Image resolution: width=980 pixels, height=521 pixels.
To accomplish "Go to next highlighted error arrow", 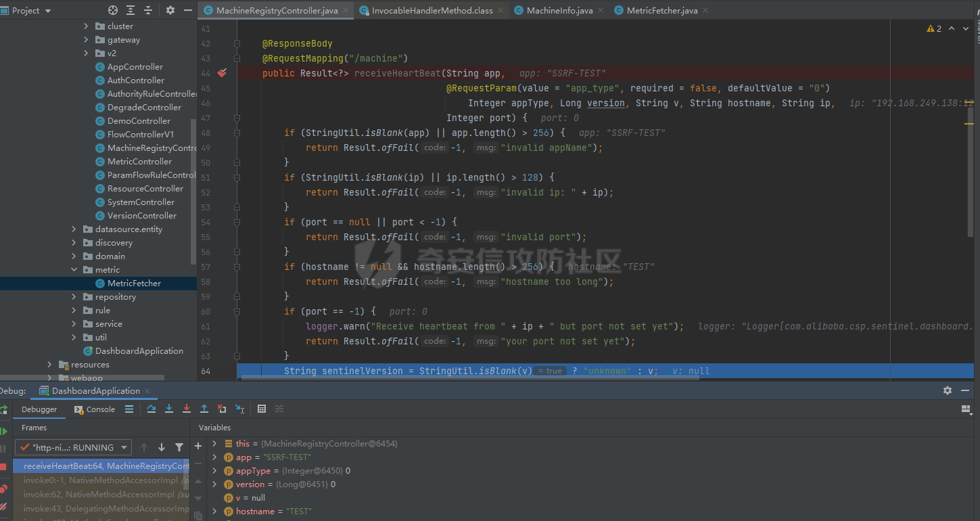I will [966, 28].
